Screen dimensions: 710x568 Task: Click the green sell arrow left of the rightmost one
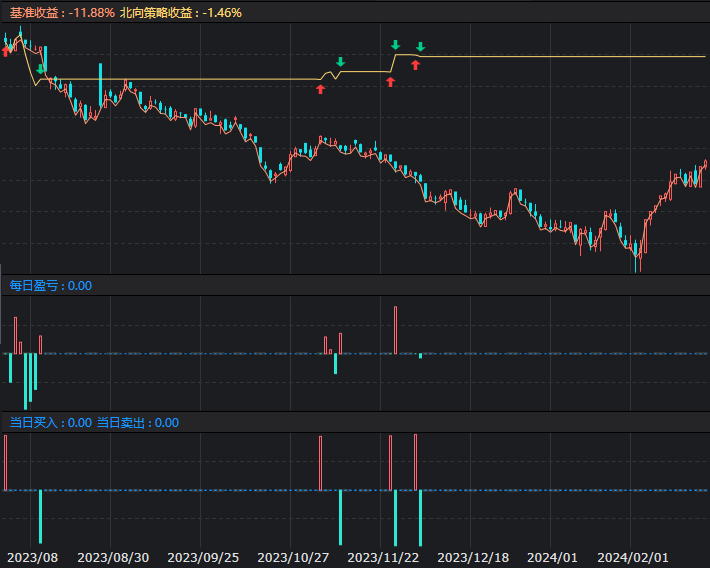396,44
